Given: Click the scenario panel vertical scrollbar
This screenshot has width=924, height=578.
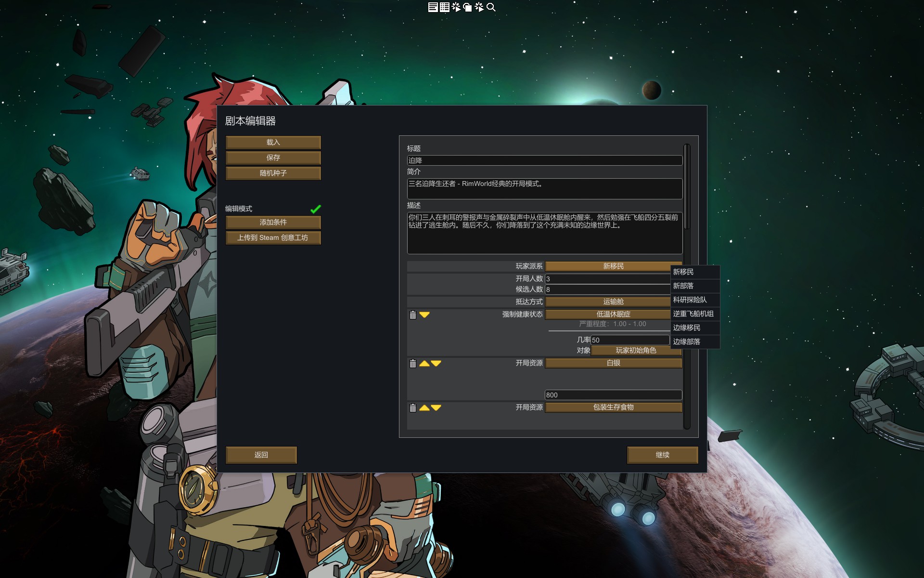Looking at the screenshot, I should [x=687, y=187].
